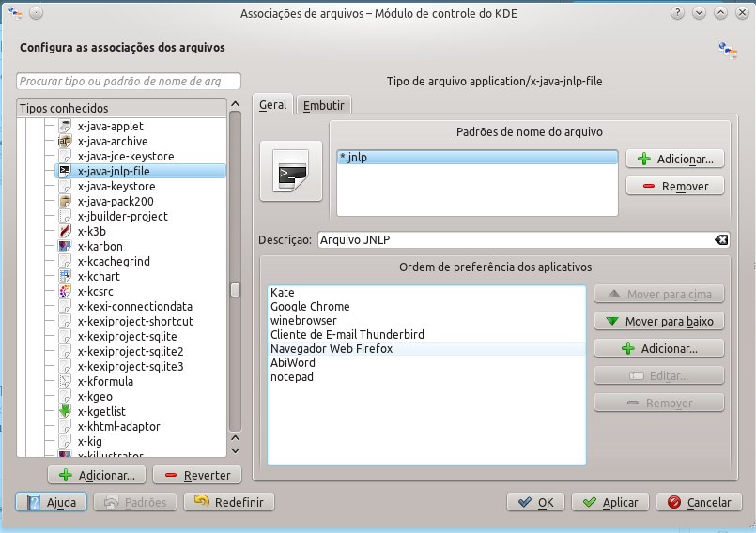Screen dimensions: 756x533
Task: Click the Tipos conhecidos column header
Action: (x=121, y=108)
